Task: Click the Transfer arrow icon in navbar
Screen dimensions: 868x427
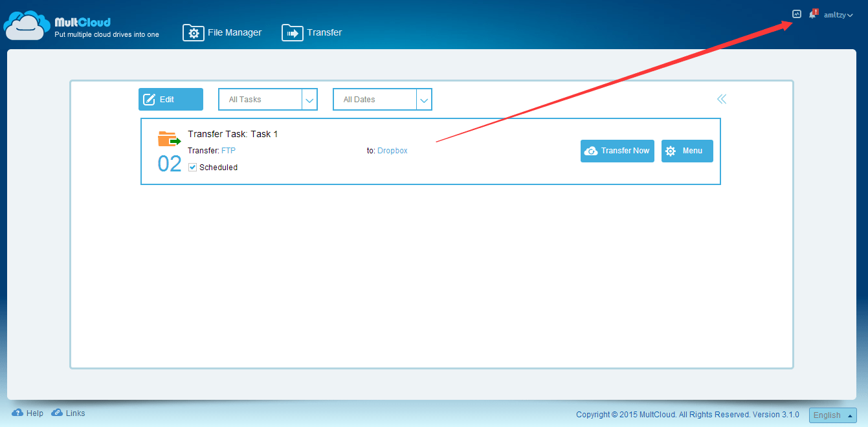Action: (x=292, y=32)
